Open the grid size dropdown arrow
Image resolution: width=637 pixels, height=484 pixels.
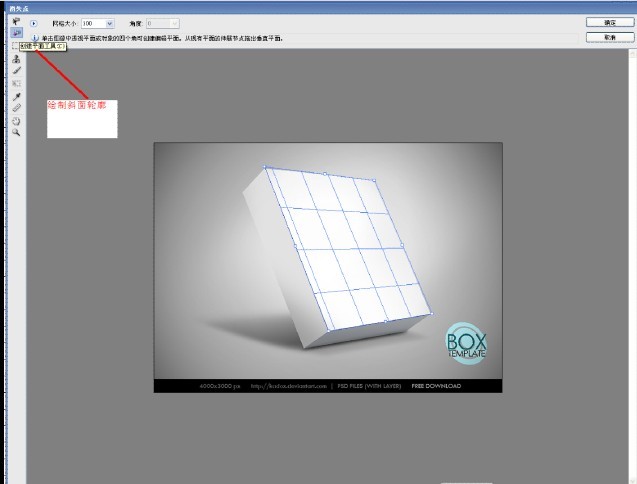pyautogui.click(x=110, y=24)
